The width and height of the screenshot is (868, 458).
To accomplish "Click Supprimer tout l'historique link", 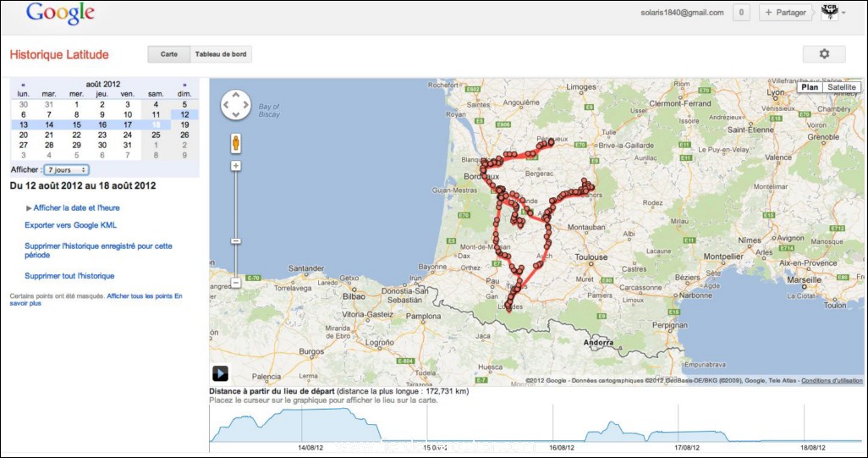I will 69,276.
